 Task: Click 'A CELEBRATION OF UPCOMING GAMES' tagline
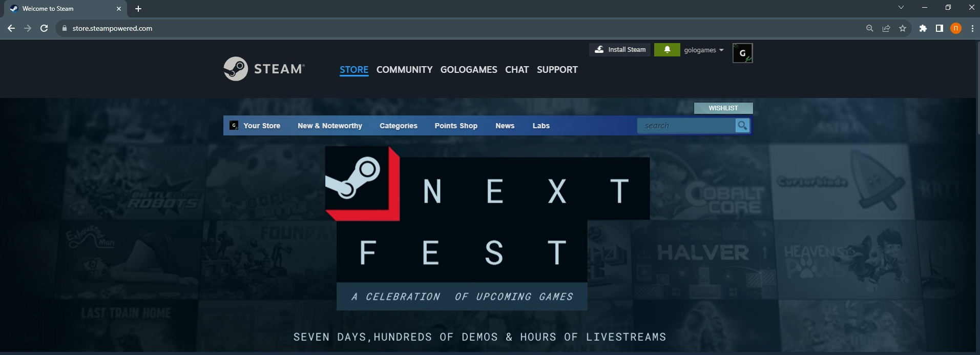click(x=462, y=297)
